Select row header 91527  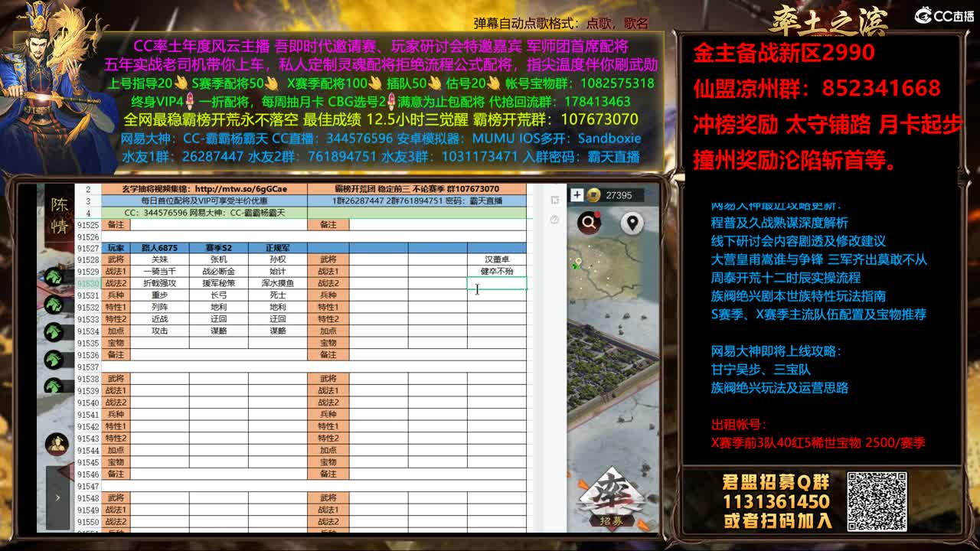click(88, 248)
